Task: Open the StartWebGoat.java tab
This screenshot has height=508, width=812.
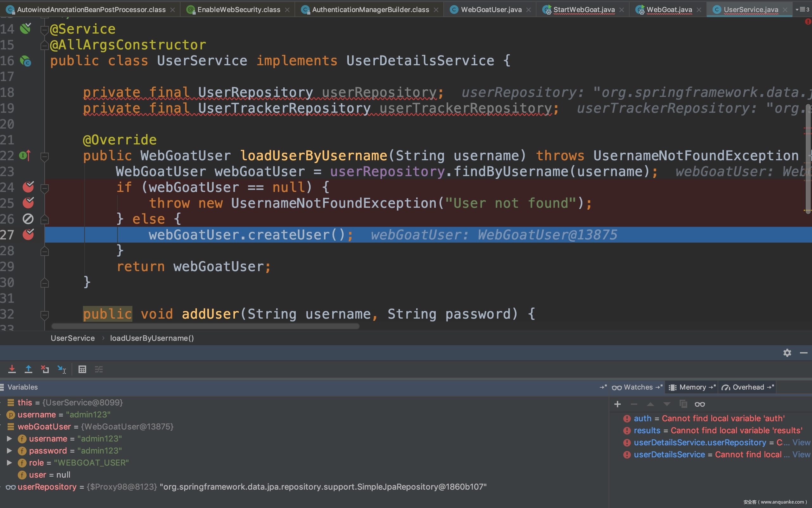Action: point(584,10)
